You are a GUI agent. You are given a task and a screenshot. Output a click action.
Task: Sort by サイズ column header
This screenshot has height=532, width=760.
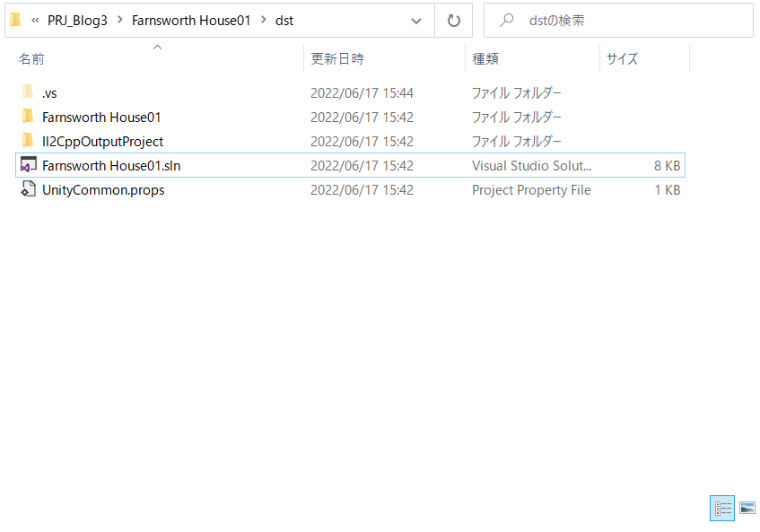[x=623, y=58]
